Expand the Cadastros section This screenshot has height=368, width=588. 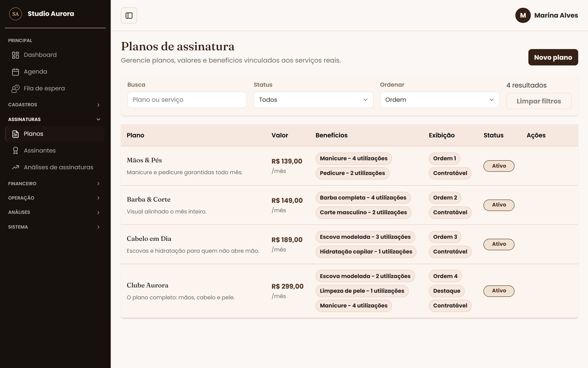55,105
